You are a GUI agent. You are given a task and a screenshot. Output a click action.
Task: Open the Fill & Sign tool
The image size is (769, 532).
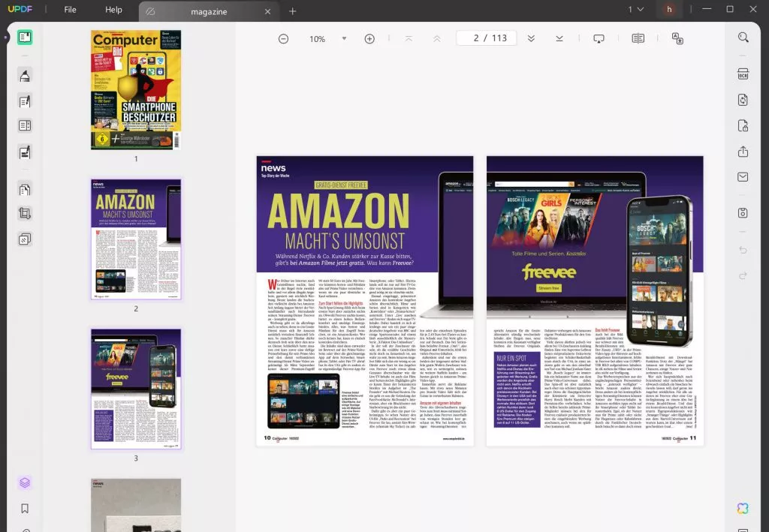tap(25, 152)
